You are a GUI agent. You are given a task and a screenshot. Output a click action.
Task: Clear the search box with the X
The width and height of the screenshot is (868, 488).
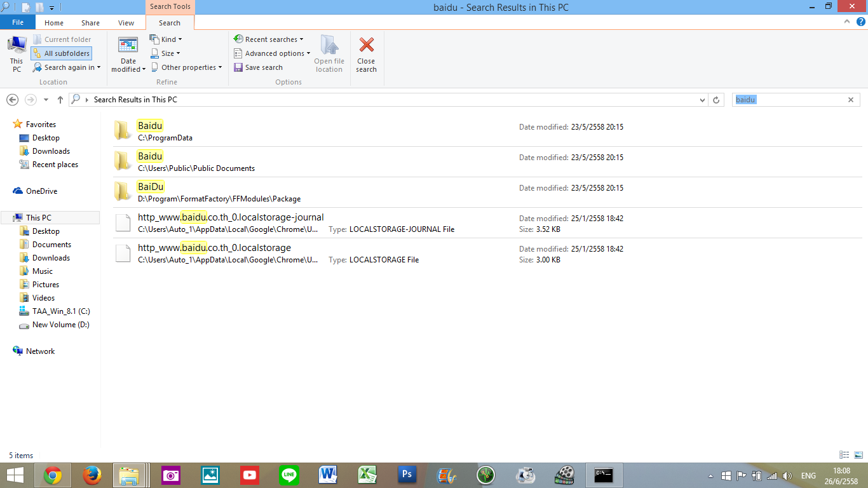pyautogui.click(x=851, y=100)
